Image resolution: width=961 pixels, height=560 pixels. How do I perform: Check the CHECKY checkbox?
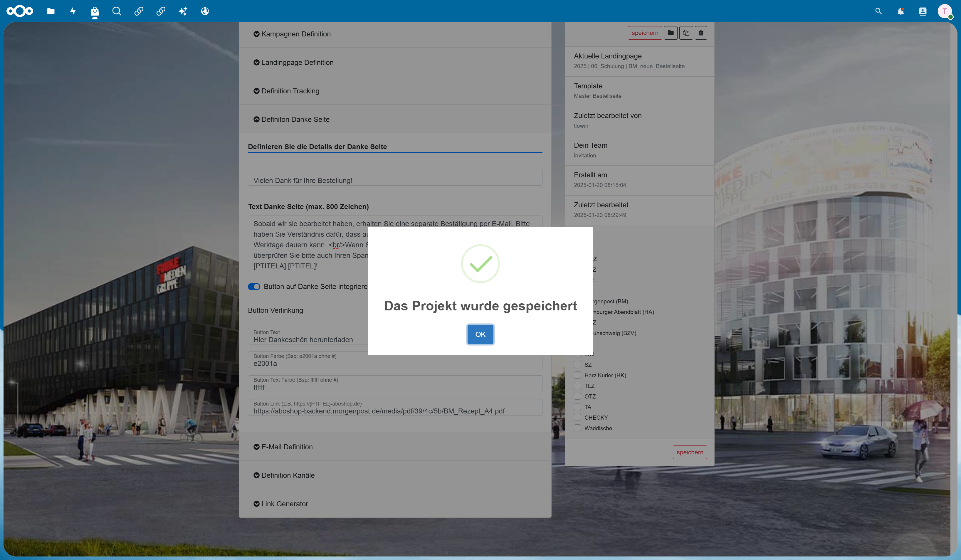coord(577,417)
